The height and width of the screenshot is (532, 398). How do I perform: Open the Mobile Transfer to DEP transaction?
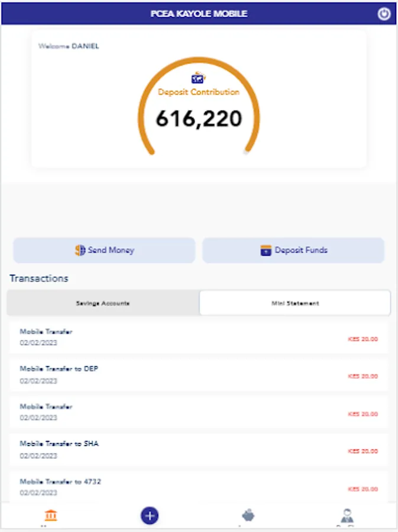coord(199,375)
